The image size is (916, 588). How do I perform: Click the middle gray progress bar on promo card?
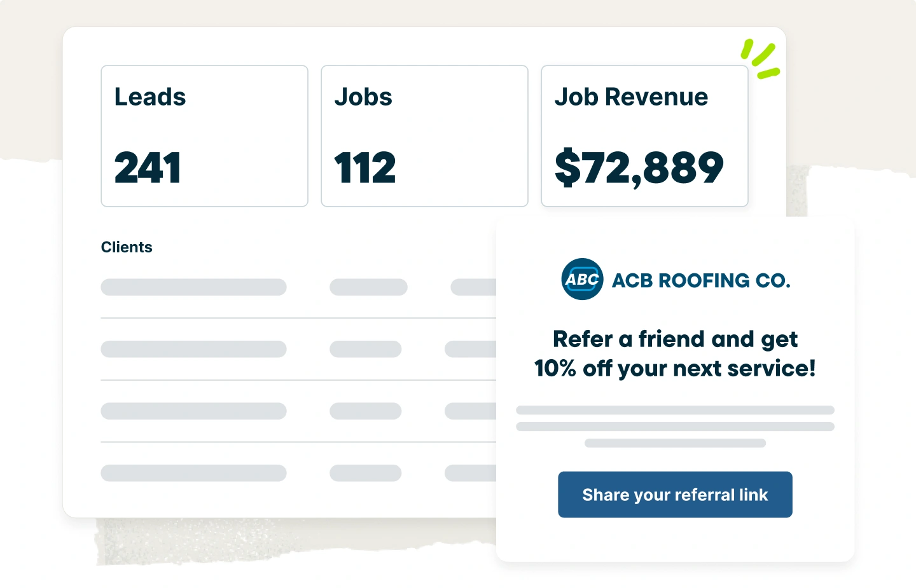(x=675, y=425)
